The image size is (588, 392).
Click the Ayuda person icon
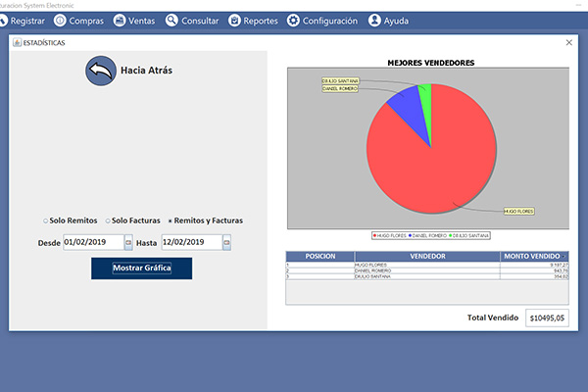374,21
